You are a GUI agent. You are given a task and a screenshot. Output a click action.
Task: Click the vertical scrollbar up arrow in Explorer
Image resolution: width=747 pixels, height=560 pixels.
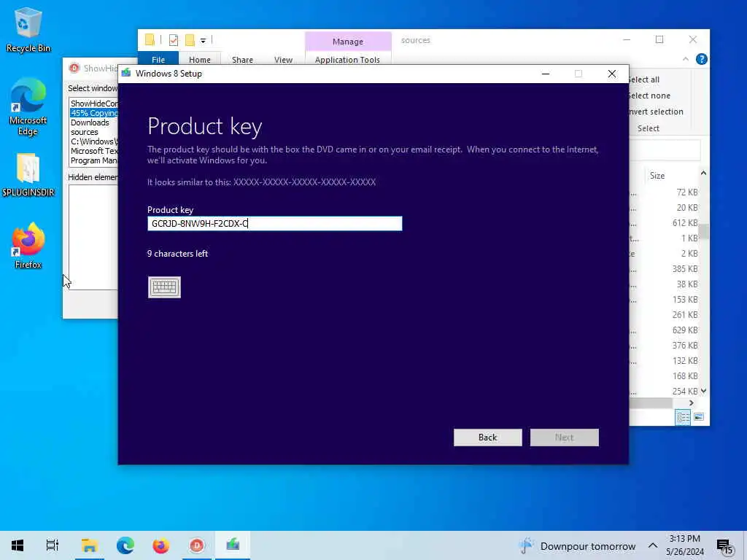(704, 173)
